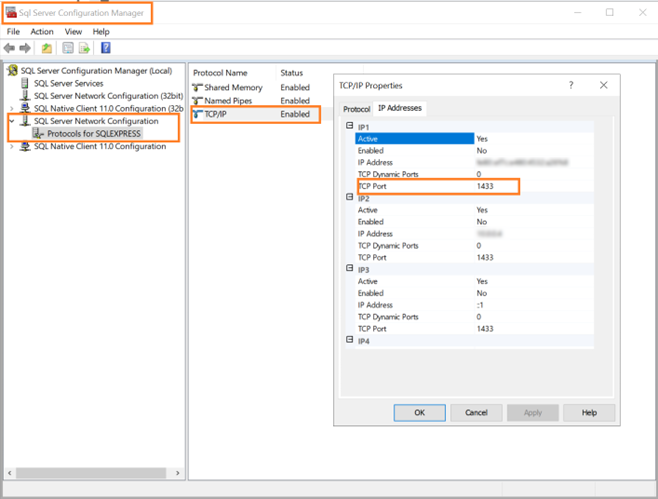
Task: Click the Forward arrow toolbar icon
Action: [25, 48]
